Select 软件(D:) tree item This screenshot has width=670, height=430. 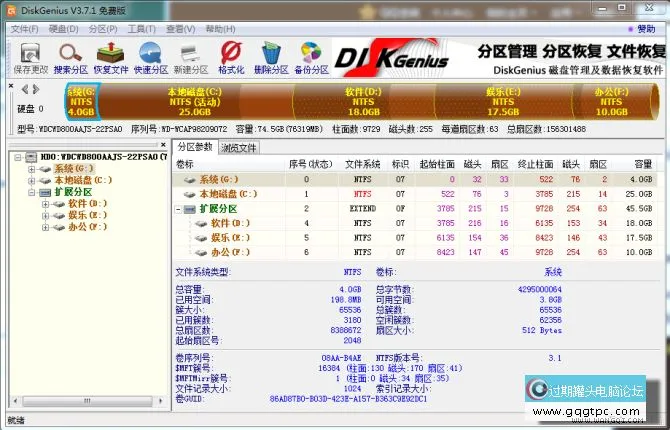click(x=88, y=204)
